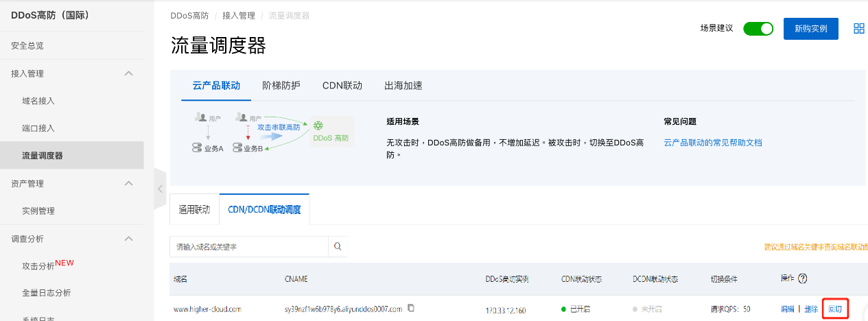The width and height of the screenshot is (868, 321).
Task: Collapse the 资产管理 menu section
Action: click(x=128, y=183)
